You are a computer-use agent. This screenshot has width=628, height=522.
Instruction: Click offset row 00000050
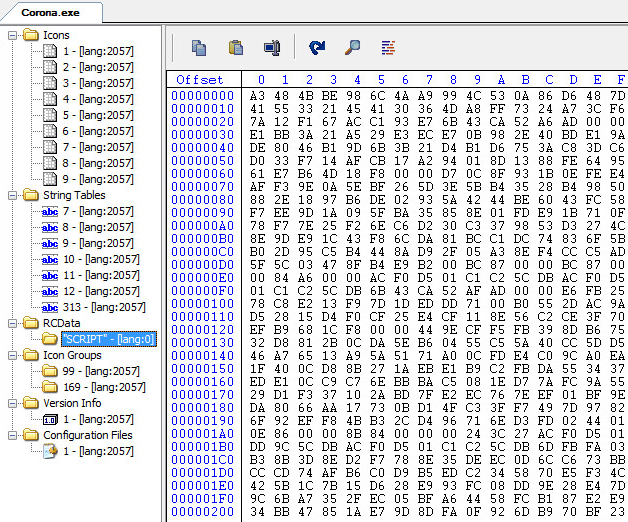coord(203,161)
